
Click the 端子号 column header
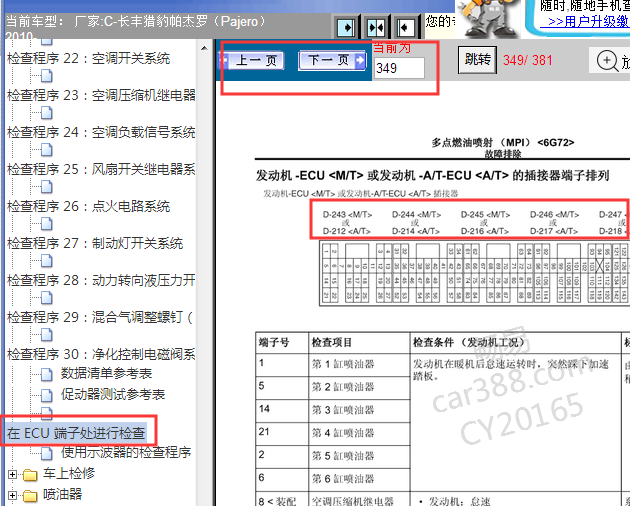(x=282, y=342)
